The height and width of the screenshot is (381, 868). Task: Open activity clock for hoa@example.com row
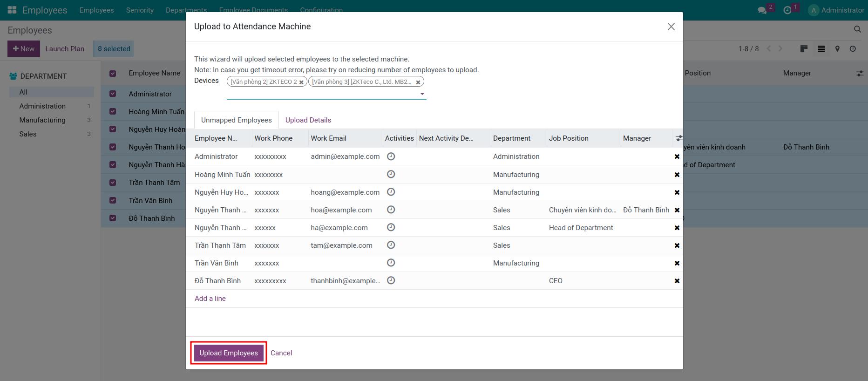[391, 210]
